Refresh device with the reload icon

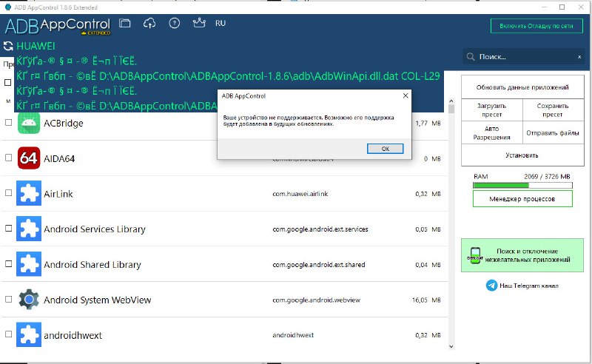click(8, 46)
